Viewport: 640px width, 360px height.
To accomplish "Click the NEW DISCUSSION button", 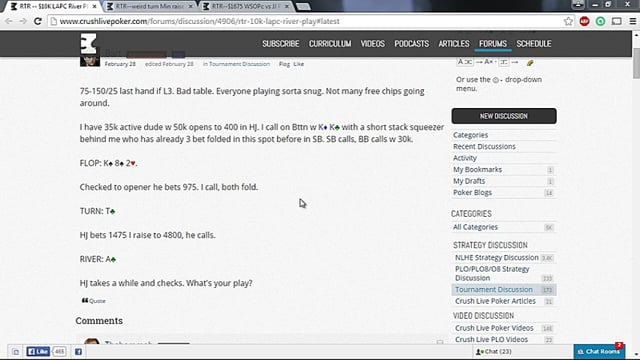I will [x=504, y=116].
